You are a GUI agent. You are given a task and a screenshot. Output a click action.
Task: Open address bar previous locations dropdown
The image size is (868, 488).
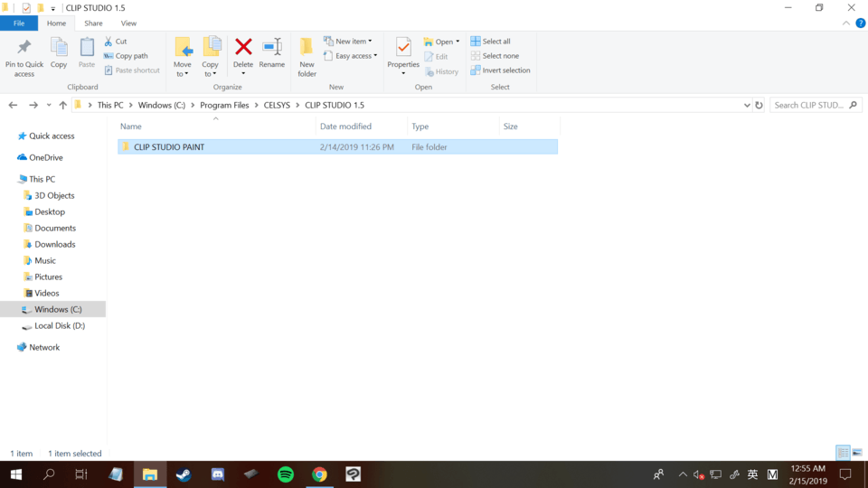pyautogui.click(x=746, y=105)
